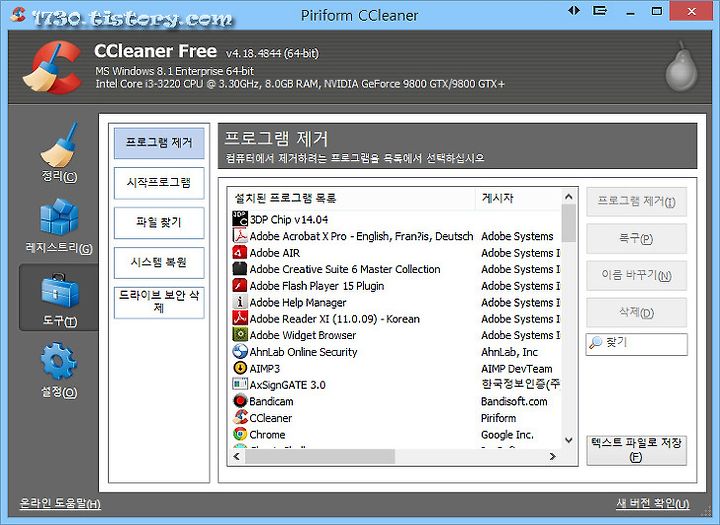Screen dimensions: 720x525
Task: Select the AxSignGATE 3.0 text
Action: [287, 385]
